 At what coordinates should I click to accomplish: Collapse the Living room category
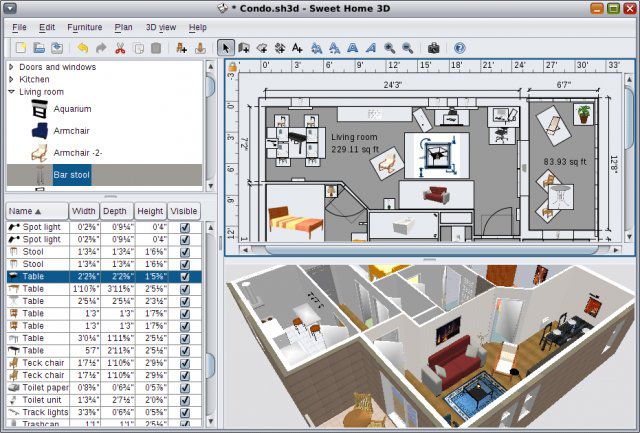[x=11, y=92]
